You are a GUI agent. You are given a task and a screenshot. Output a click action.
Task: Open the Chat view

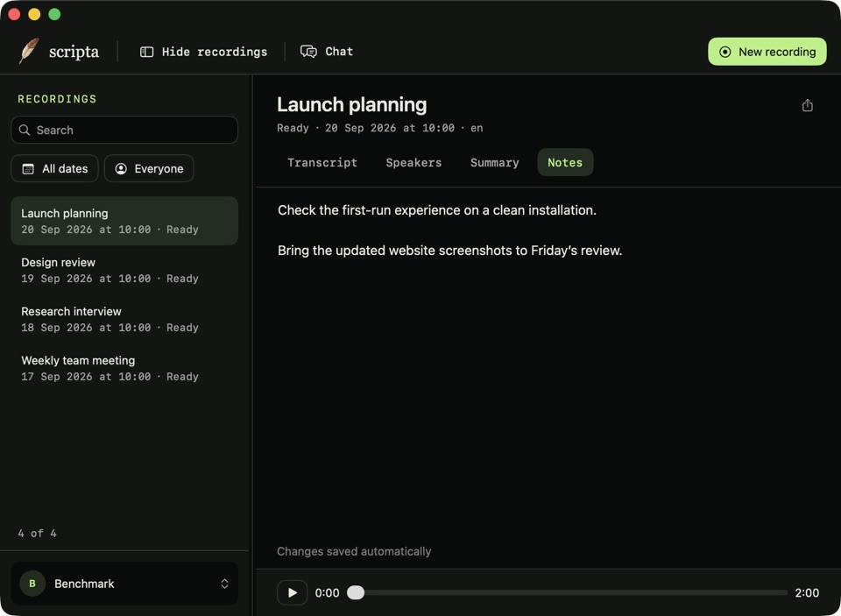tap(327, 52)
